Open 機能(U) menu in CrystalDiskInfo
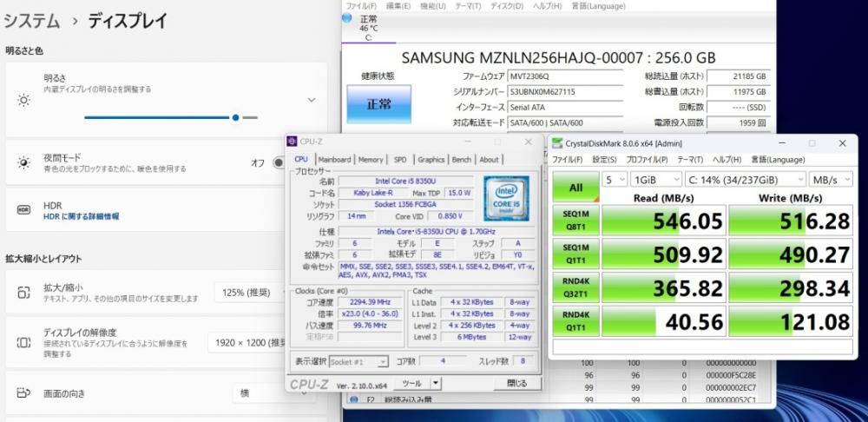Image resolution: width=868 pixels, height=422 pixels. [x=433, y=6]
